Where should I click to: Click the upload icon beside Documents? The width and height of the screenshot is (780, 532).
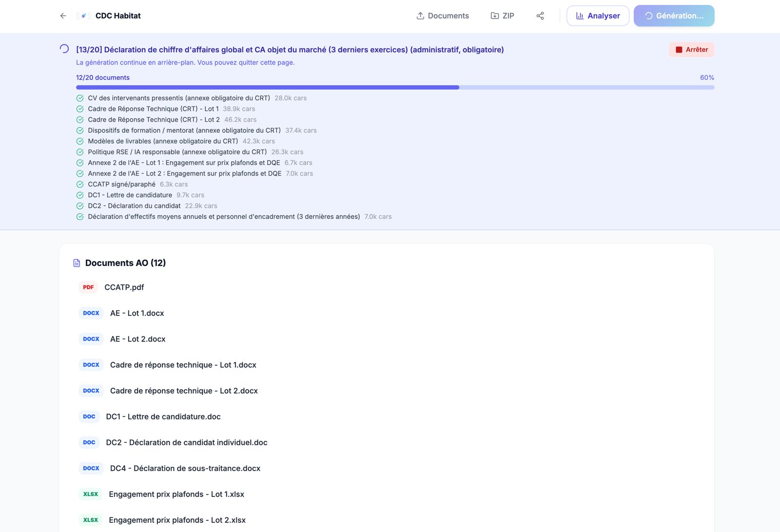[420, 16]
